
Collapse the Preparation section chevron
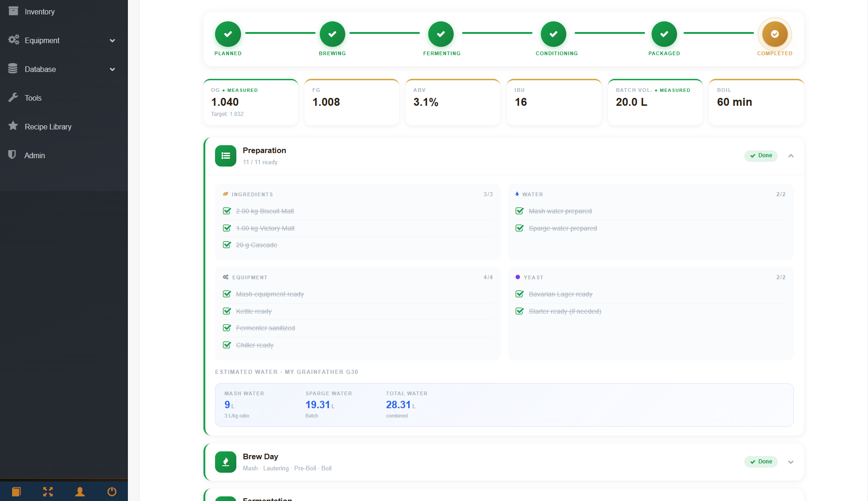(791, 156)
